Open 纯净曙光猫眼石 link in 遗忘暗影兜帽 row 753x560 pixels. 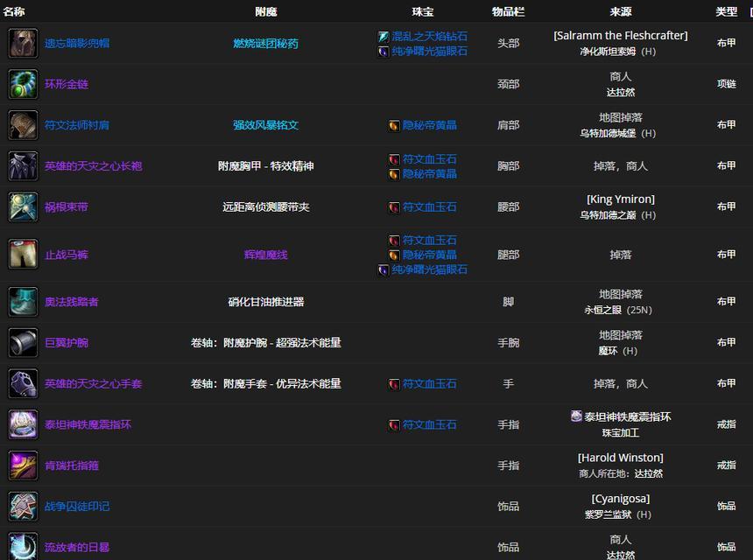pyautogui.click(x=429, y=52)
